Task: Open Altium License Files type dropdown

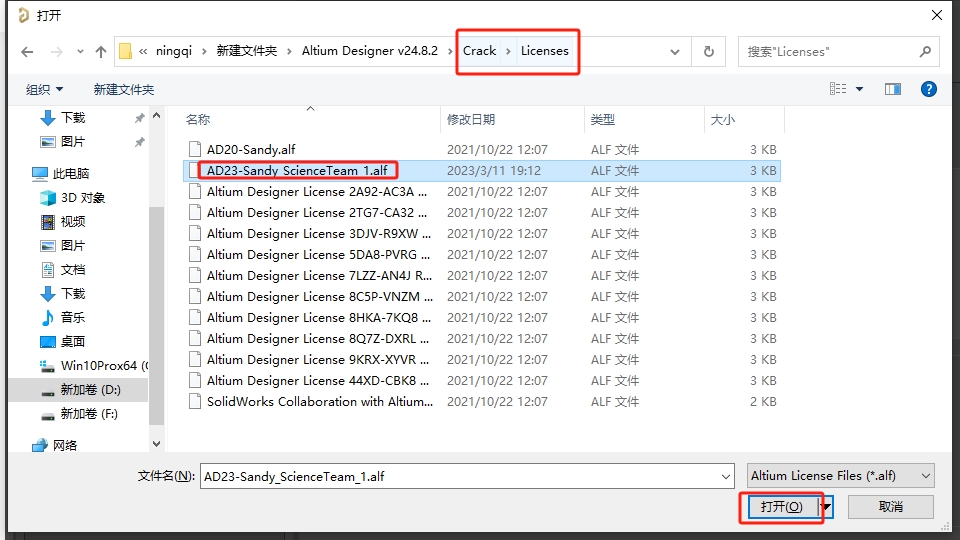Action: (x=841, y=476)
